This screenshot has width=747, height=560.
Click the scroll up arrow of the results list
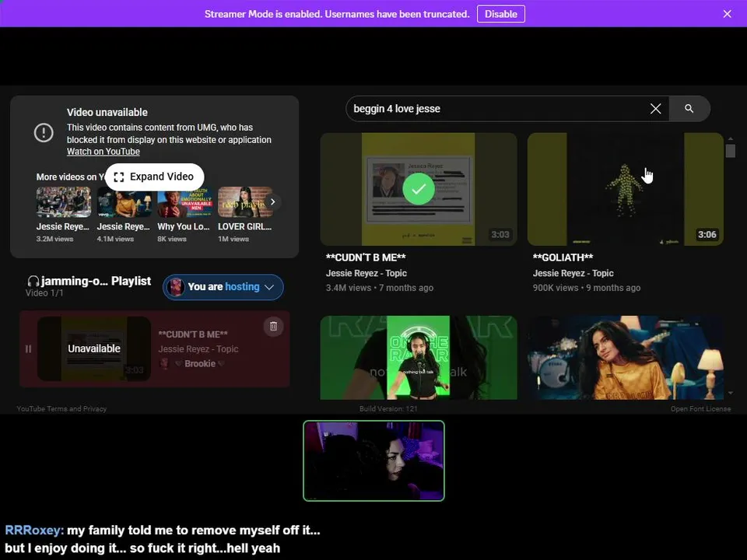pos(731,138)
